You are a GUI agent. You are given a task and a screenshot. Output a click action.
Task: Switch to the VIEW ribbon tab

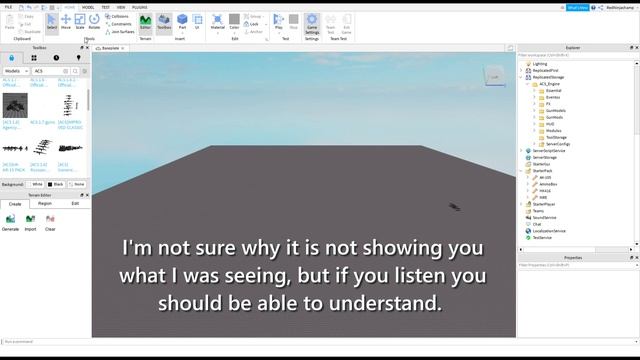(x=121, y=7)
